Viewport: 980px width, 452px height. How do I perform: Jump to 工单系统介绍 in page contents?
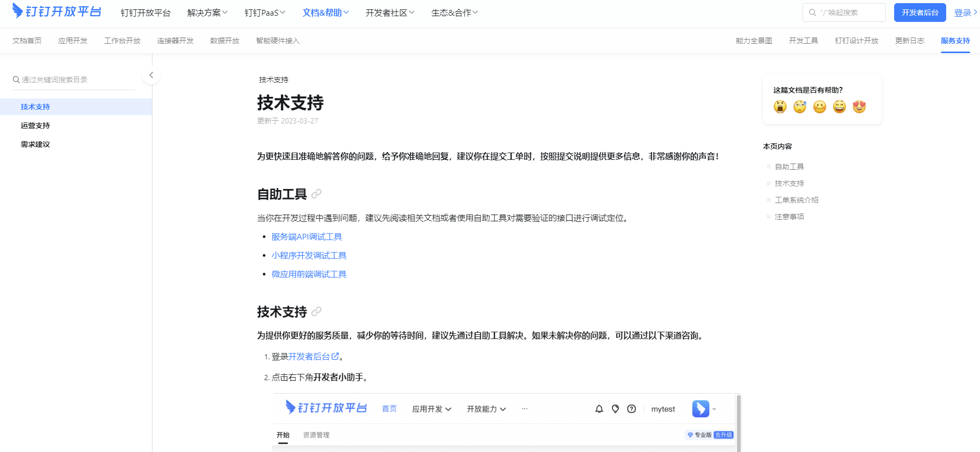click(x=797, y=200)
